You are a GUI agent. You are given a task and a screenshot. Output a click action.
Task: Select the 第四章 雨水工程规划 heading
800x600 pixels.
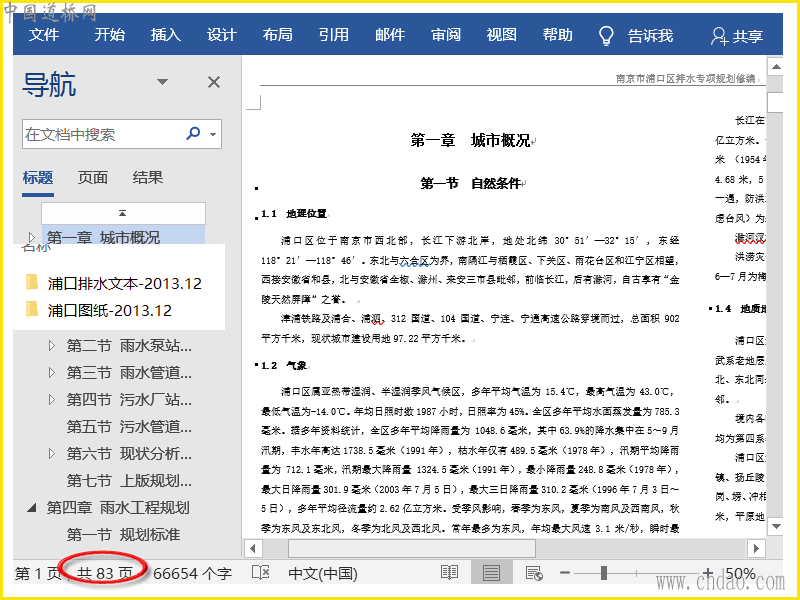point(118,508)
